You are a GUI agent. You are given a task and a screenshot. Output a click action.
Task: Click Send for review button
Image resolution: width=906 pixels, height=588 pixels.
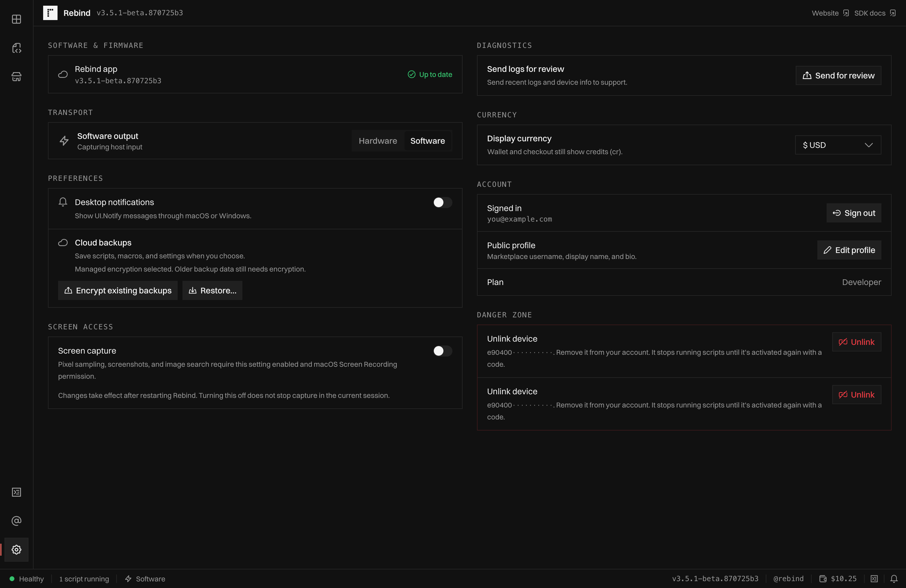[838, 75]
